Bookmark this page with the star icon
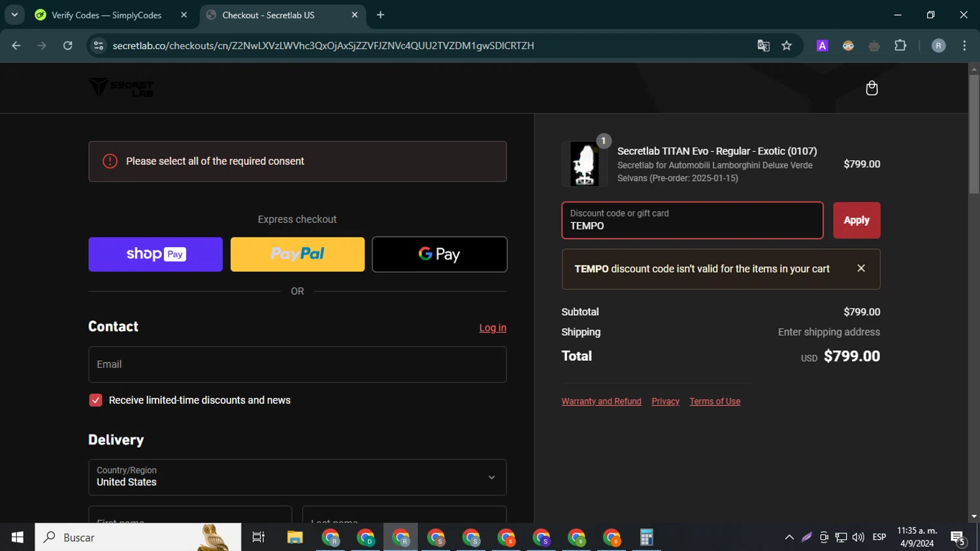Image resolution: width=980 pixels, height=551 pixels. (x=787, y=46)
